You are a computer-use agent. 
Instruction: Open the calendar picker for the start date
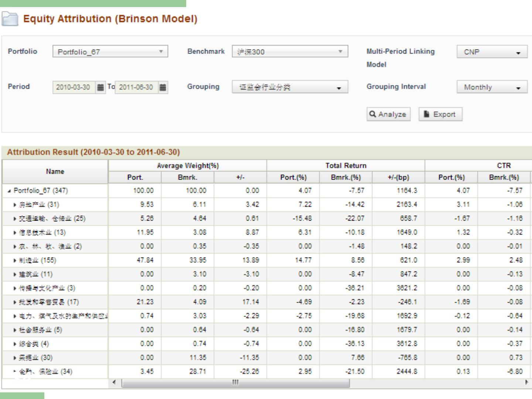point(100,87)
